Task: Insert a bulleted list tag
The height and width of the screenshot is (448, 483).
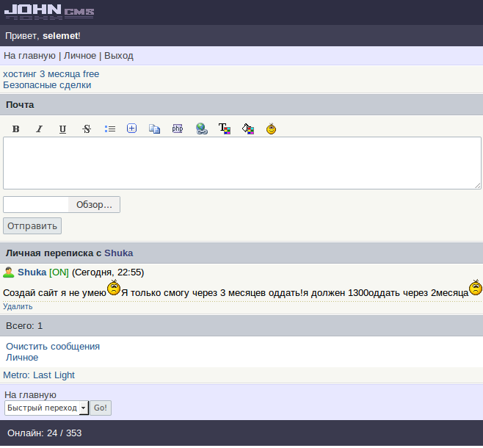Action: [x=110, y=129]
